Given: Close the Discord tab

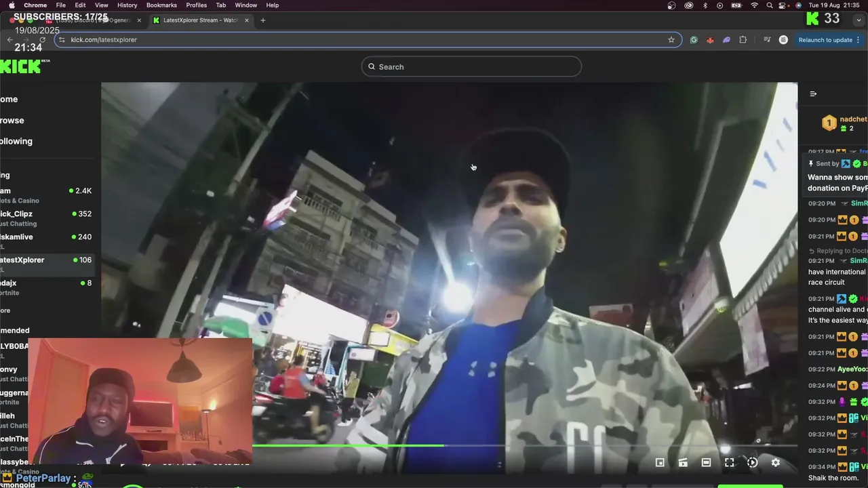Looking at the screenshot, I should [x=139, y=20].
